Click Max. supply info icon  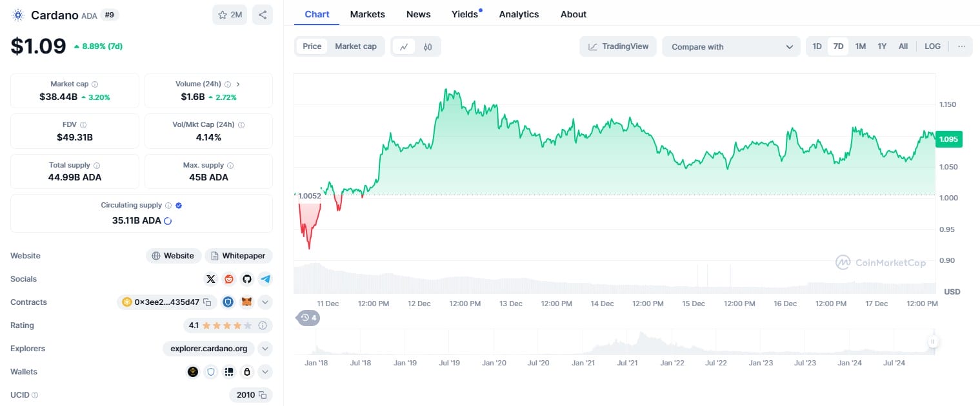click(230, 166)
